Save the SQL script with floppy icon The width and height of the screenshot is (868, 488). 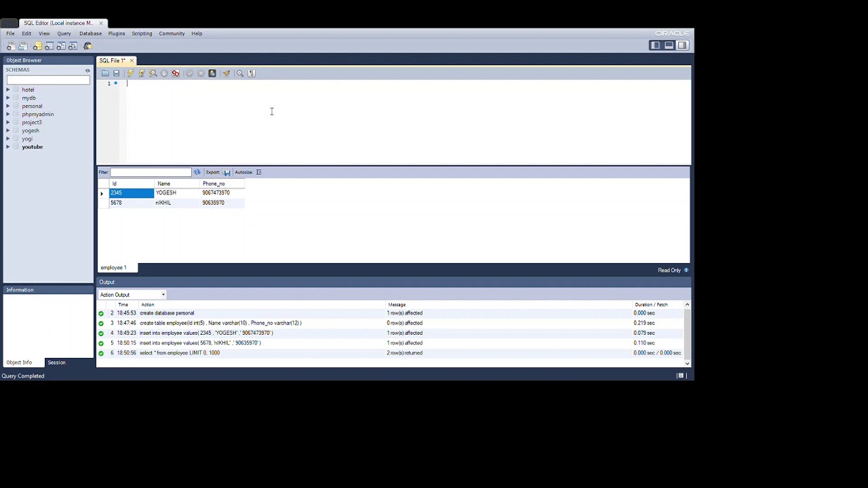pyautogui.click(x=116, y=73)
